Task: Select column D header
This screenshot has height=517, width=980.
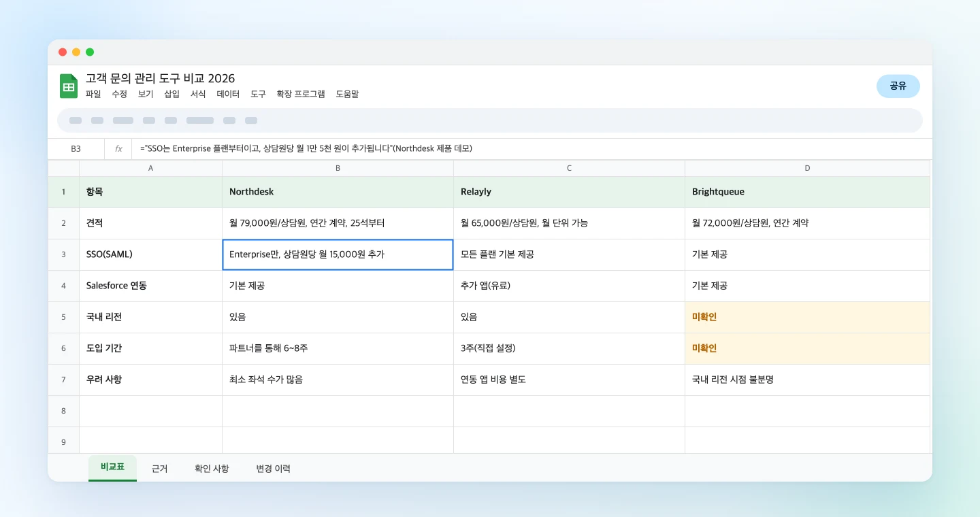Action: click(x=807, y=168)
